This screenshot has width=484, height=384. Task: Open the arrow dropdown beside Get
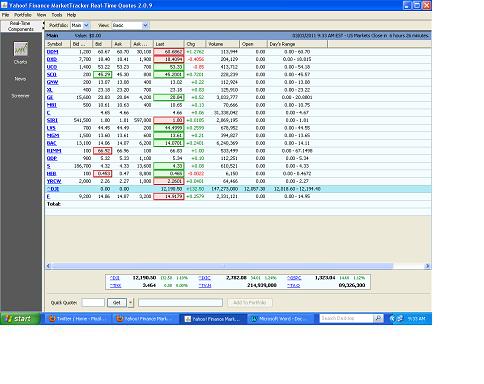click(x=131, y=303)
